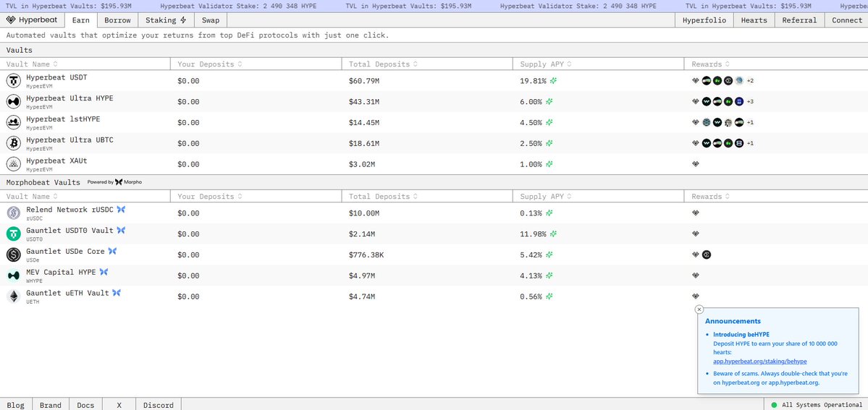
Task: Sort Vaults table by Your Deposits
Action: [x=210, y=64]
